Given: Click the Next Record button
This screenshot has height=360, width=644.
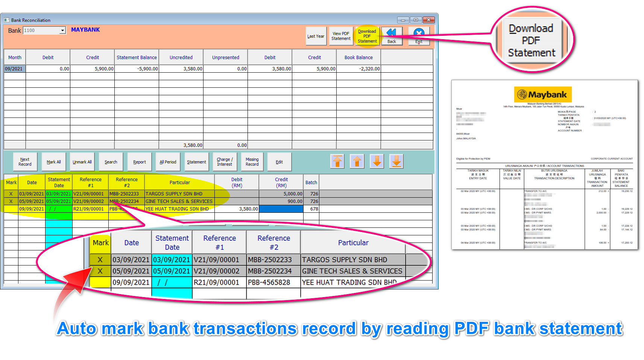Looking at the screenshot, I should click(x=24, y=161).
